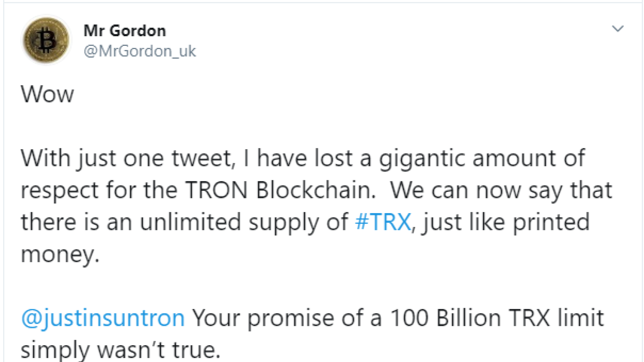Visit the @justinsuntron mentioned profile
This screenshot has width=644, height=362.
(x=103, y=318)
